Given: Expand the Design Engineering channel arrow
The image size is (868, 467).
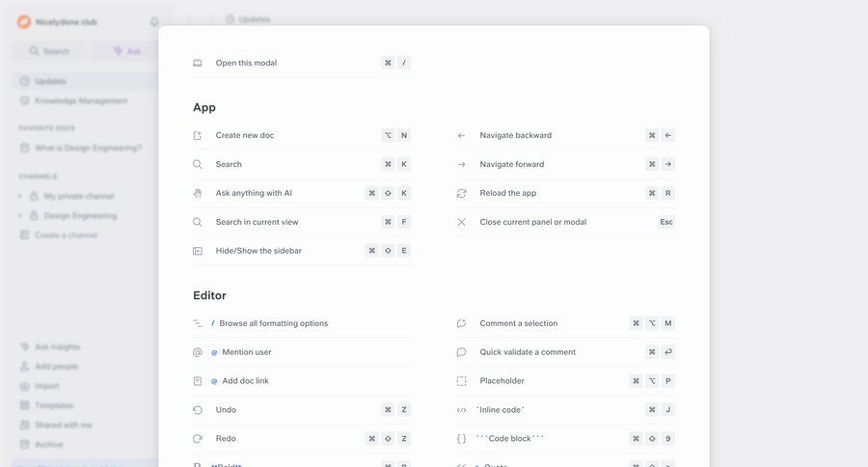Looking at the screenshot, I should coord(21,216).
